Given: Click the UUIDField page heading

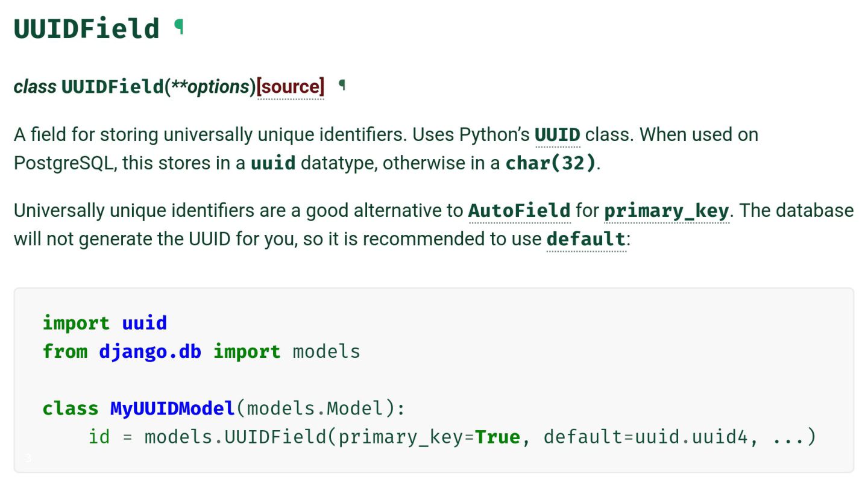Looking at the screenshot, I should click(x=87, y=28).
